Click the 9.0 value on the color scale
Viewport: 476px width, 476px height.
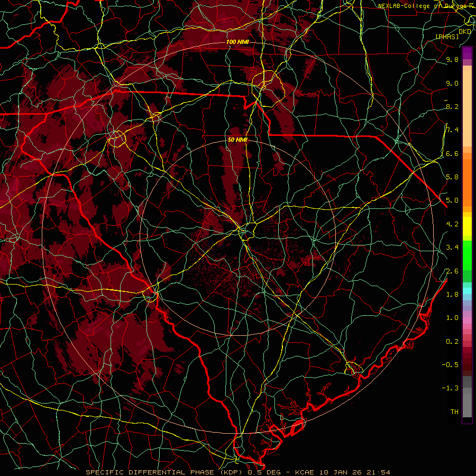pos(452,83)
